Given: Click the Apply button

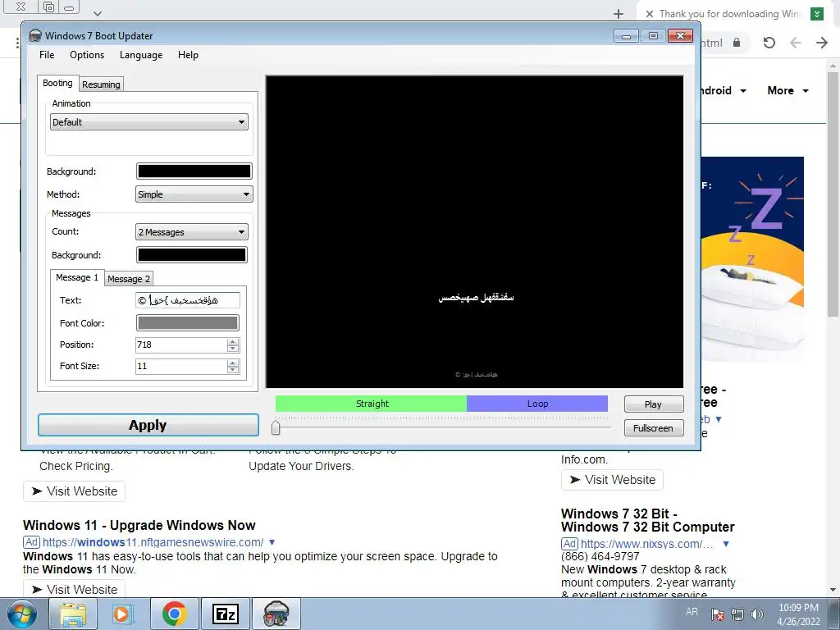Looking at the screenshot, I should pos(148,426).
